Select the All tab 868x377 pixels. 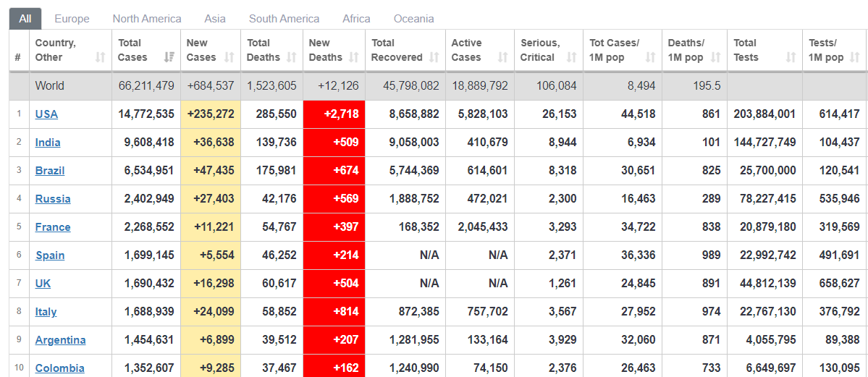coord(25,19)
